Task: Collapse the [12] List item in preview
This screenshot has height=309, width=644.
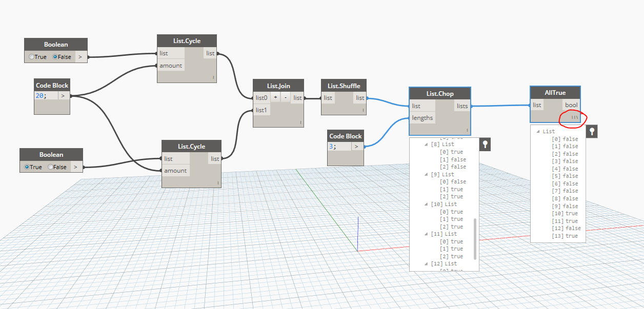Action: point(426,263)
